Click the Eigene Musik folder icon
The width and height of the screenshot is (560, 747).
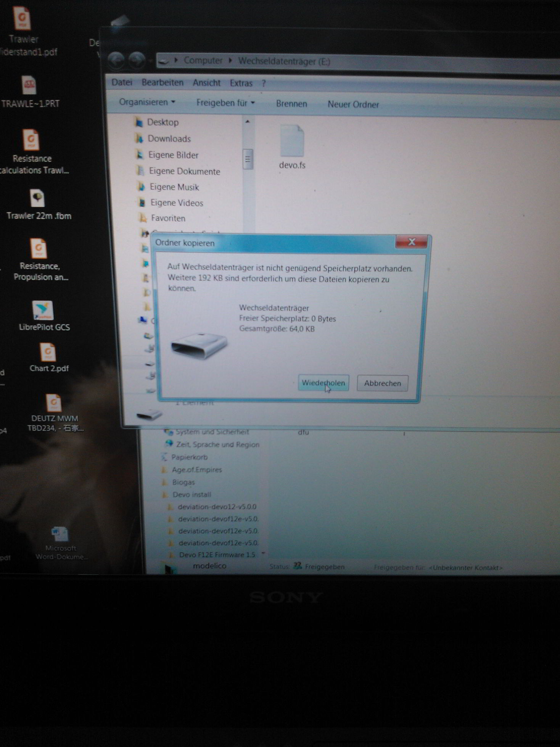pyautogui.click(x=141, y=187)
